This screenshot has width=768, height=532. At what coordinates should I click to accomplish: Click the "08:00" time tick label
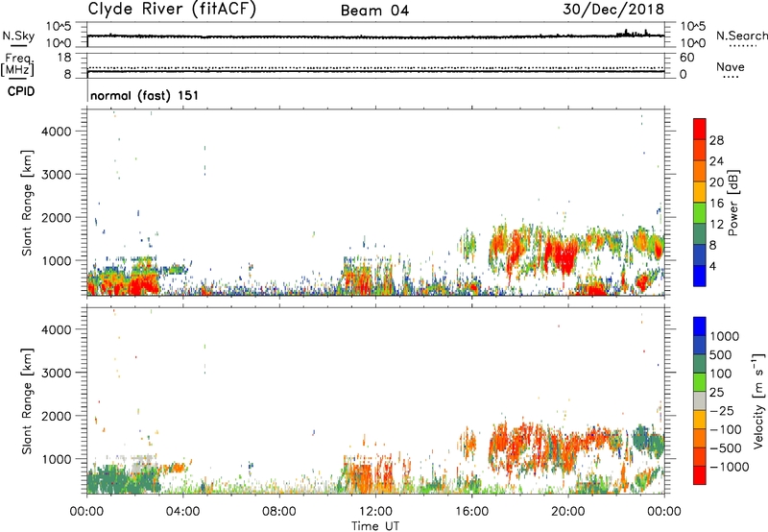[279, 512]
